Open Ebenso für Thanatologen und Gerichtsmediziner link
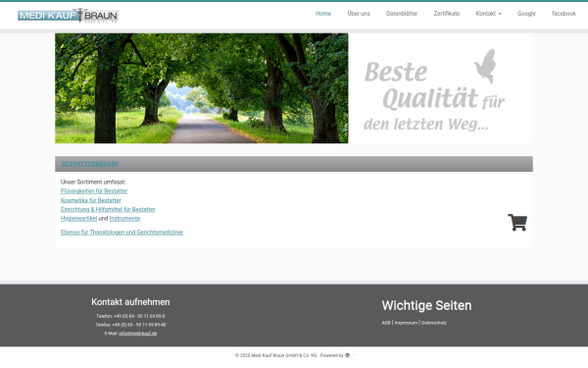 [x=122, y=232]
